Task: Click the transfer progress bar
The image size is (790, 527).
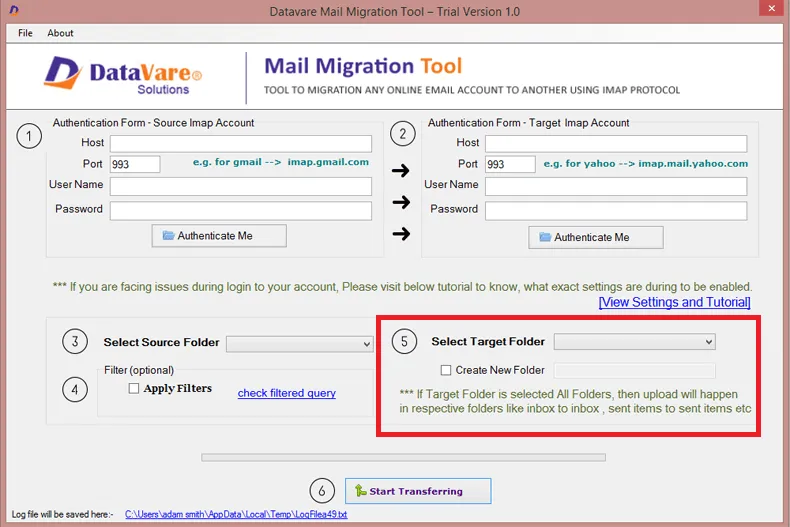Action: point(404,457)
